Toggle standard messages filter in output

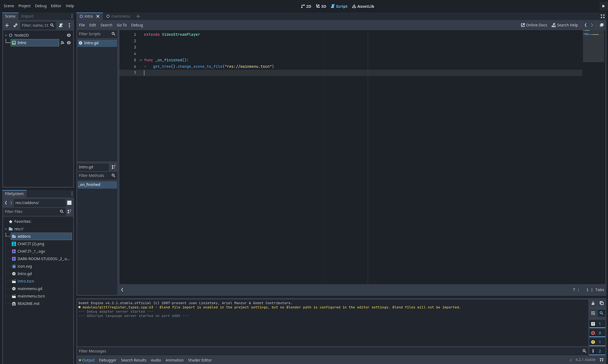point(597,324)
